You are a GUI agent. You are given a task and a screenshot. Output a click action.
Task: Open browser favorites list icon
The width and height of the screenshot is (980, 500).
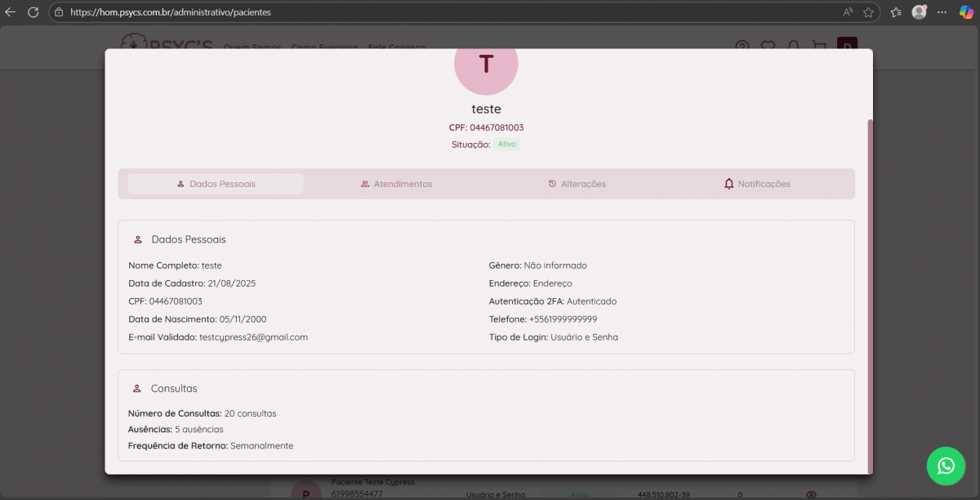coord(896,12)
